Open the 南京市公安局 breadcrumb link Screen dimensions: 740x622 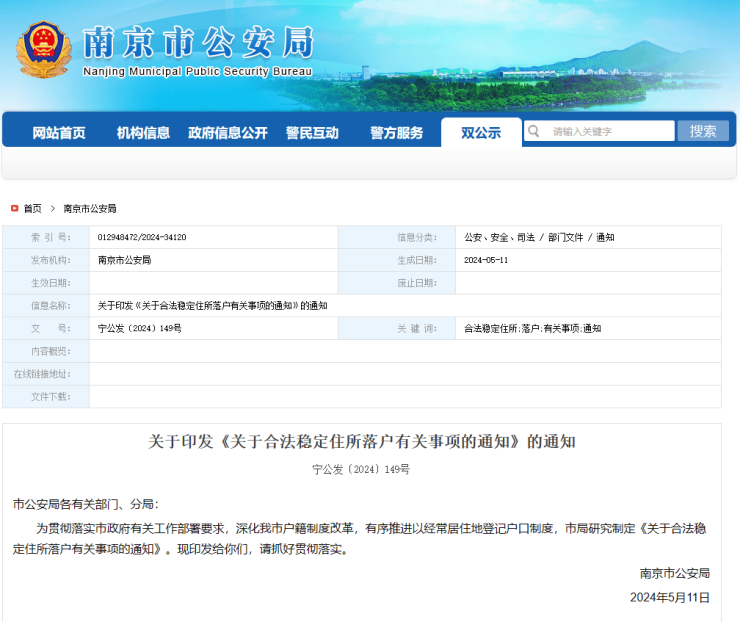click(x=90, y=208)
